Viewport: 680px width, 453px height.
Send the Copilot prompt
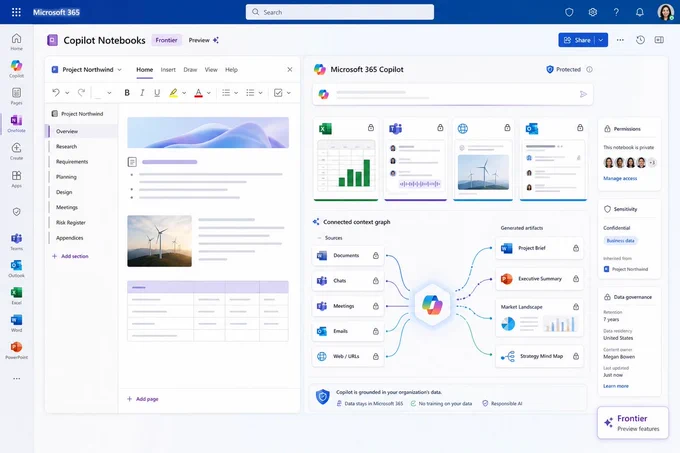pyautogui.click(x=583, y=94)
